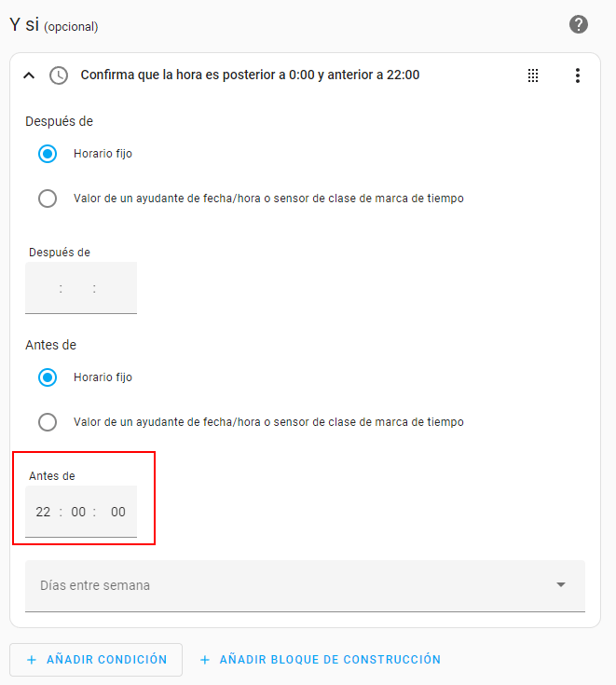This screenshot has width=616, height=685.
Task: Grab the drag handle grid icon
Action: (x=533, y=75)
